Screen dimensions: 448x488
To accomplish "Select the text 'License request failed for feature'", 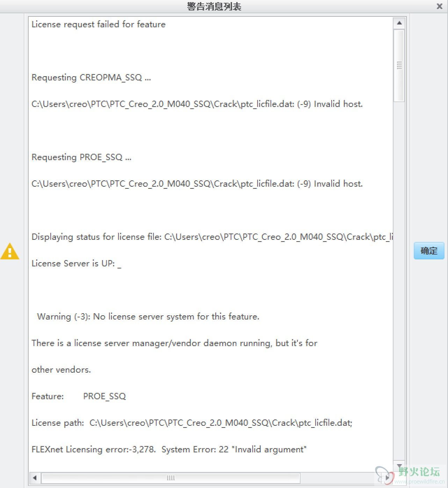I will tap(98, 24).
